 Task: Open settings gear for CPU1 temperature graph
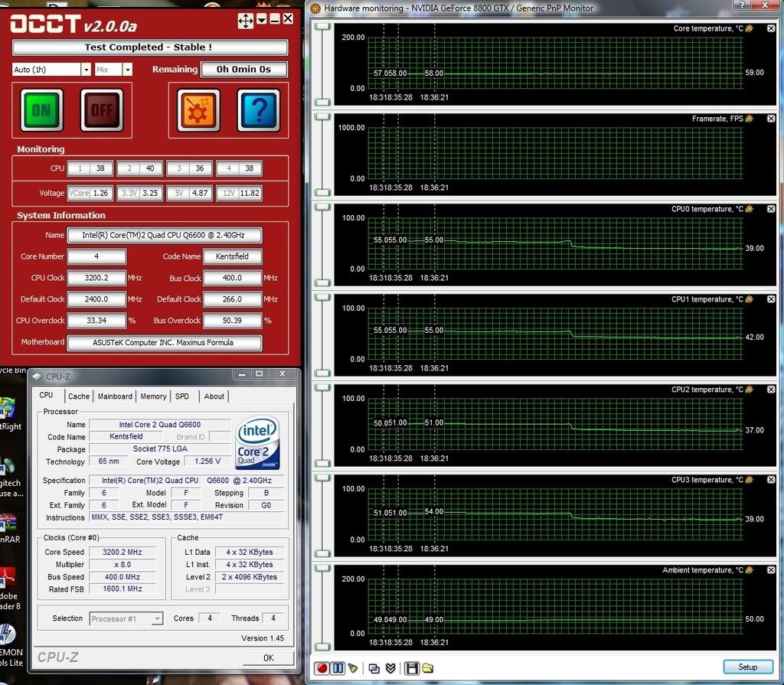[749, 299]
